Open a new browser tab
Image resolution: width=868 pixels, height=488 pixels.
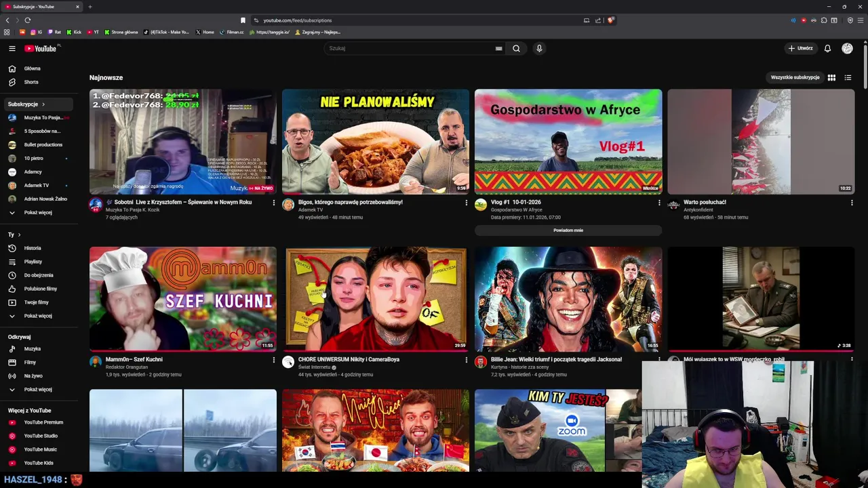[x=90, y=7]
